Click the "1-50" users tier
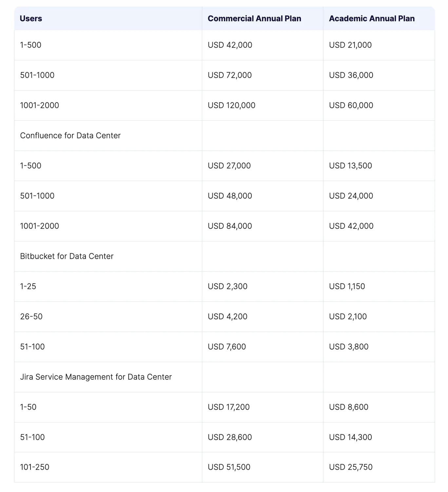The height and width of the screenshot is (492, 448). click(x=28, y=407)
